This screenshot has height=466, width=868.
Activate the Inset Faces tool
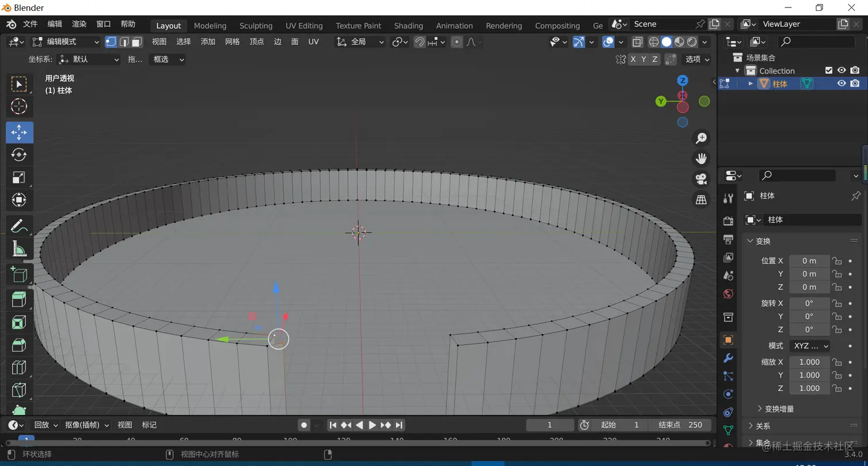pyautogui.click(x=20, y=323)
